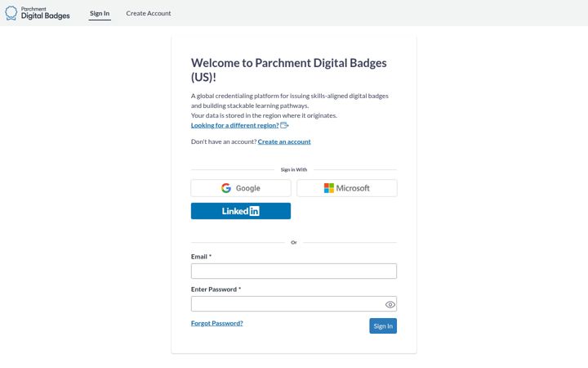The height and width of the screenshot is (368, 588).
Task: Sign in with Google button
Action: [x=241, y=188]
